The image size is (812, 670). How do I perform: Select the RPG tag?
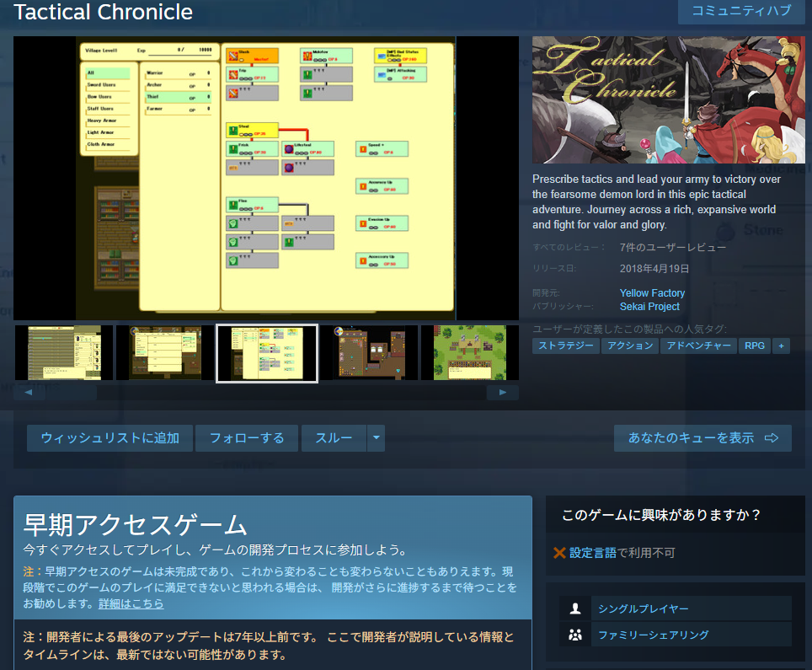(755, 346)
